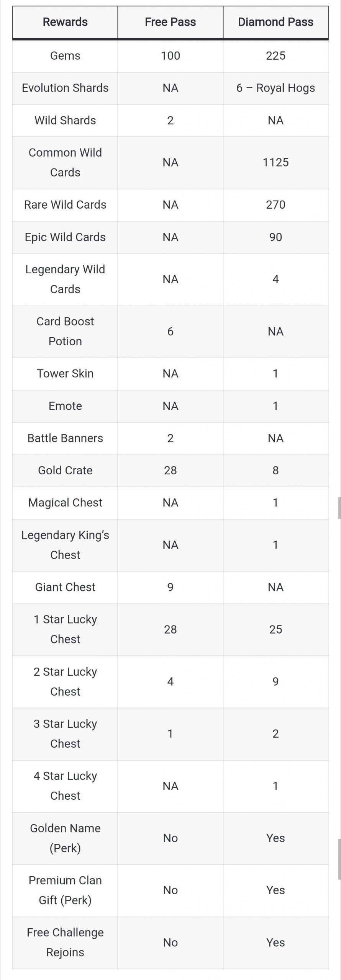This screenshot has width=341, height=980.
Task: Select the 1125 value cell
Action: click(275, 162)
